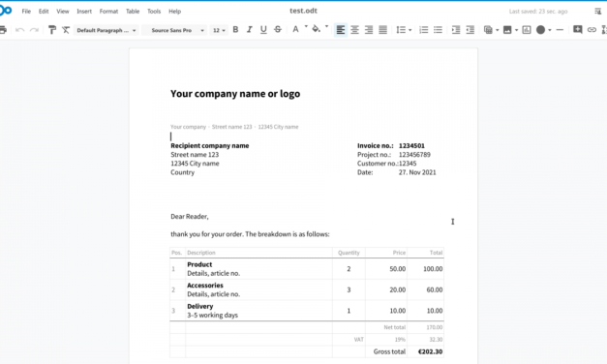Open the highlighting color dropdown arrow
607x364 pixels.
326,27
